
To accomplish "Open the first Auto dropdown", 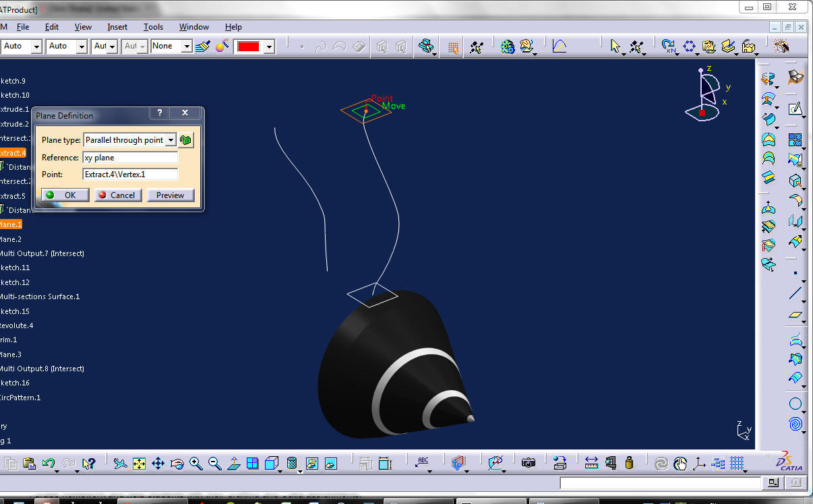I will [36, 46].
